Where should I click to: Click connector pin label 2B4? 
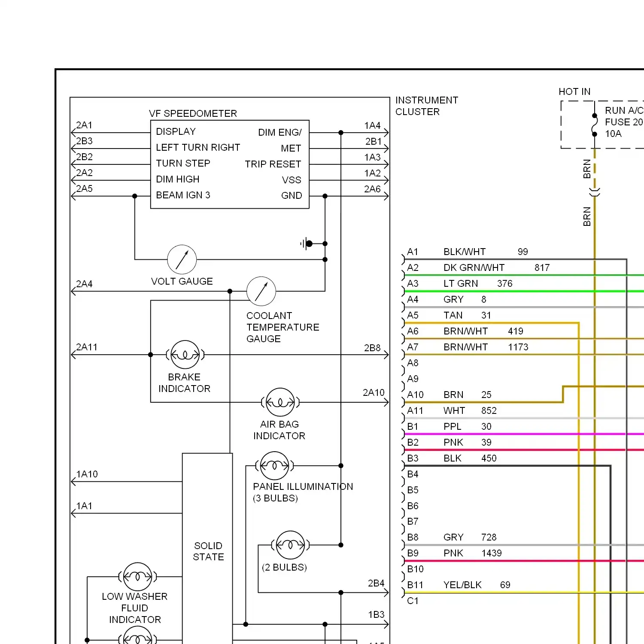click(x=376, y=583)
